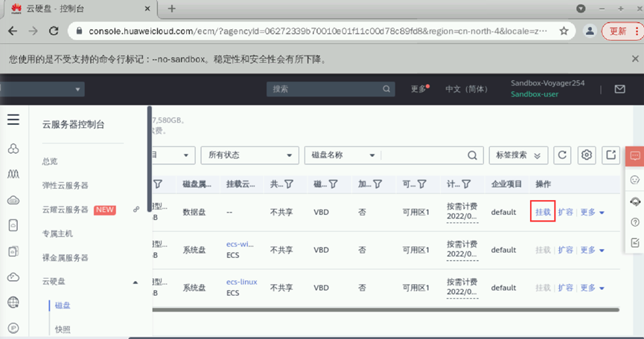Image resolution: width=644 pixels, height=339 pixels.
Task: Open 裸金属服务器 in sidebar
Action: click(65, 258)
